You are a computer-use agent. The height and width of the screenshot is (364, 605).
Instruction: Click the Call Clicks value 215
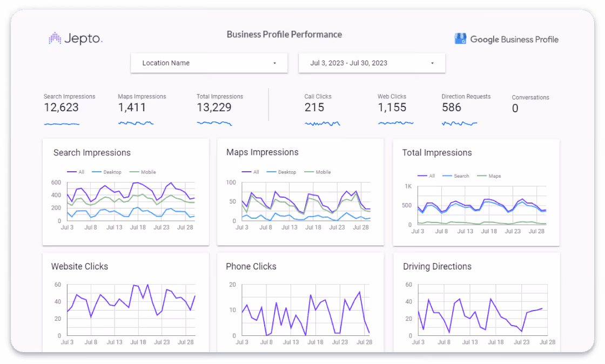coord(314,107)
